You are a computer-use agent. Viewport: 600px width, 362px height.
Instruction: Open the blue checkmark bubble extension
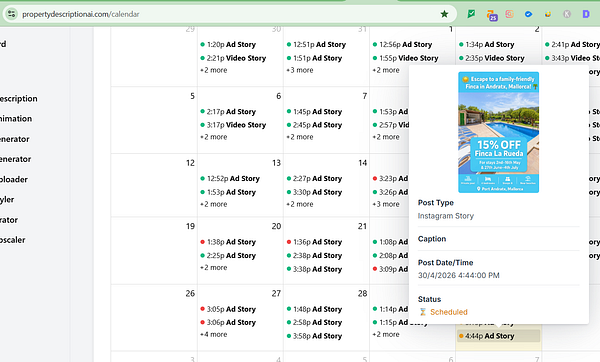(x=528, y=14)
